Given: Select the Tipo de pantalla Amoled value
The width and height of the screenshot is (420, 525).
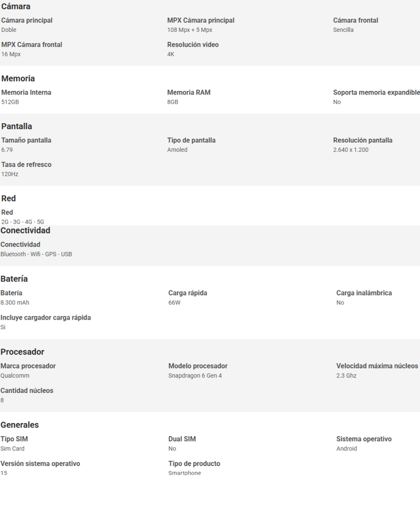Looking at the screenshot, I should click(x=177, y=150).
